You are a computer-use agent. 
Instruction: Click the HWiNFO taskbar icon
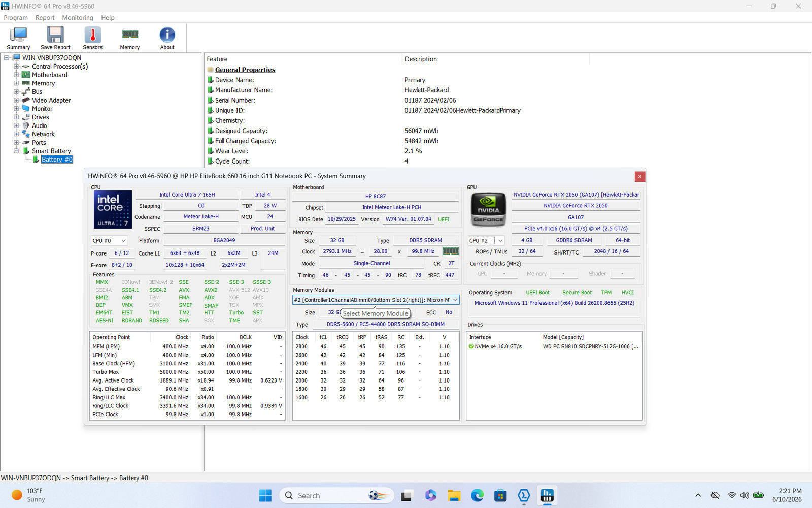547,496
